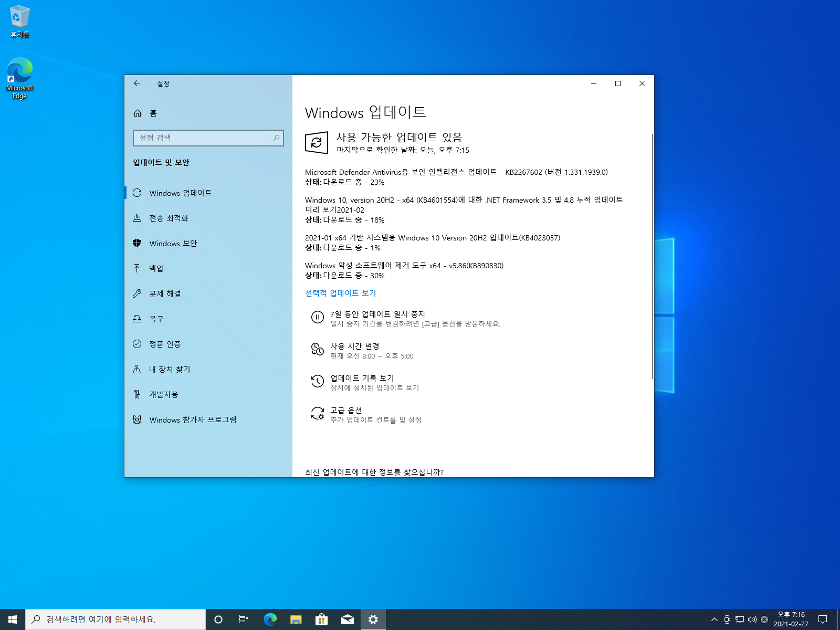
Task: Click the KB4601554 .NET Framework update text
Action: (464, 205)
